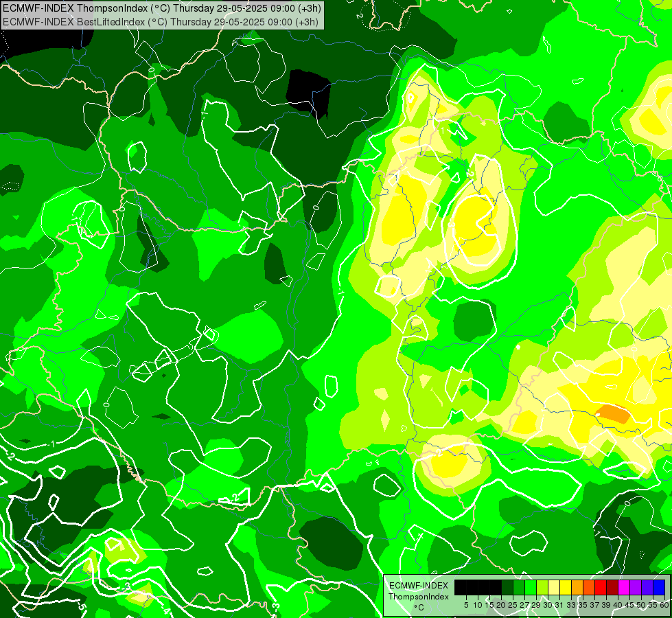
Task: Click the legend tick value '29'
Action: tap(536, 605)
